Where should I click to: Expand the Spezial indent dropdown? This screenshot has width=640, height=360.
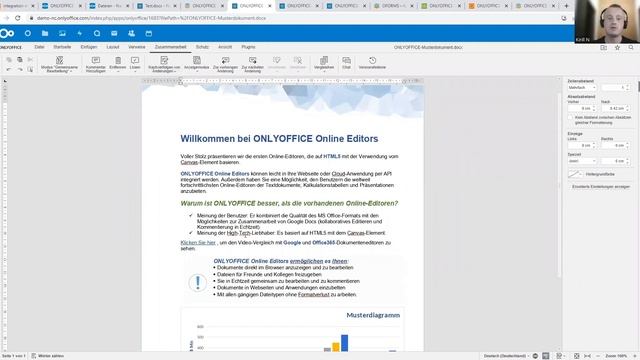582,161
